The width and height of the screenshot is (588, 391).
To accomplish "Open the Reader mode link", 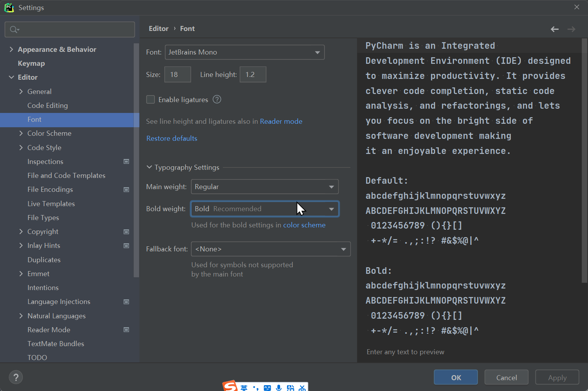I will tap(281, 121).
